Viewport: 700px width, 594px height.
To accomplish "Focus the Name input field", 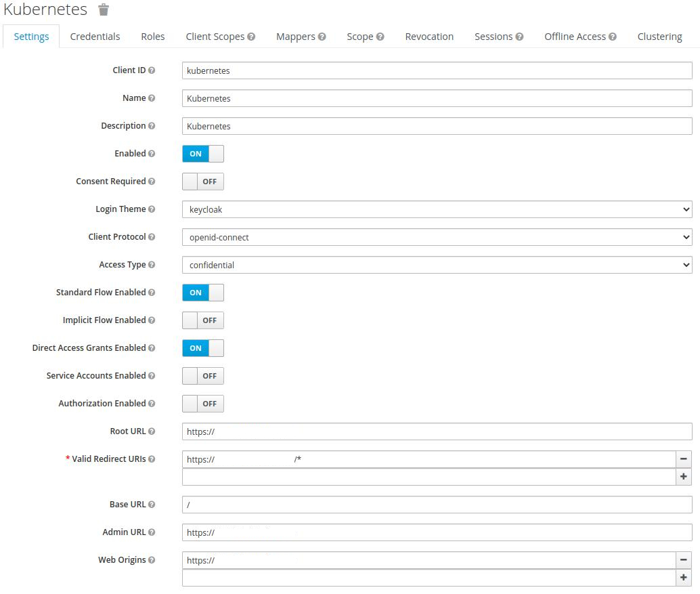I will tap(437, 98).
